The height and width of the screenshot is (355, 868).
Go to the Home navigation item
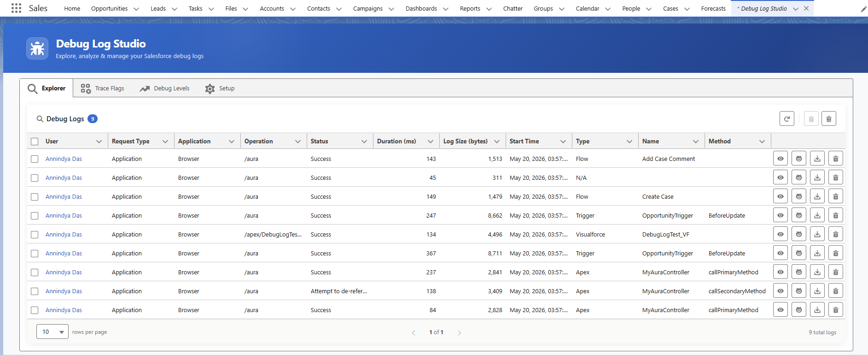point(72,8)
